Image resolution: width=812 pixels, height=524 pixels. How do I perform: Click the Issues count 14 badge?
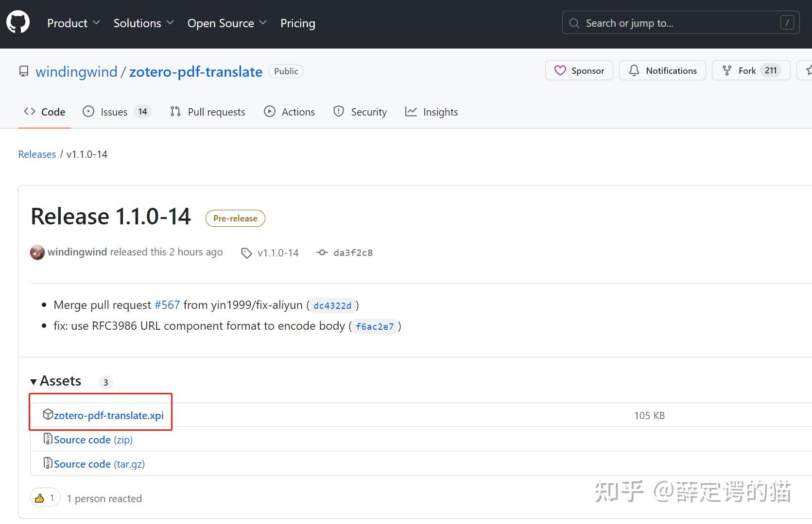(x=142, y=112)
